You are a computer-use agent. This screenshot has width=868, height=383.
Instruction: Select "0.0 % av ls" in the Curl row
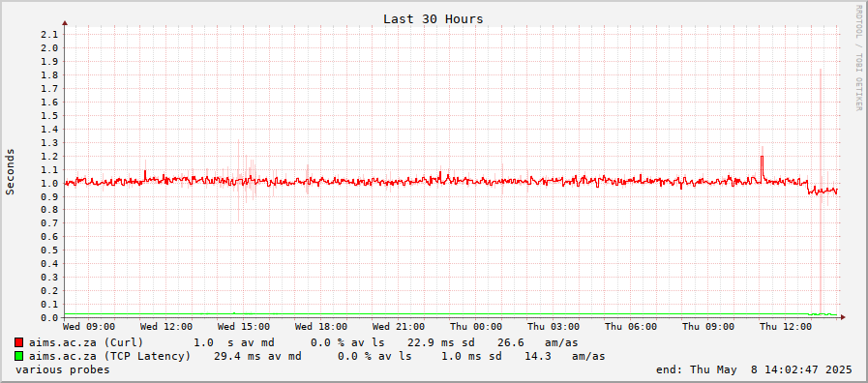[347, 342]
